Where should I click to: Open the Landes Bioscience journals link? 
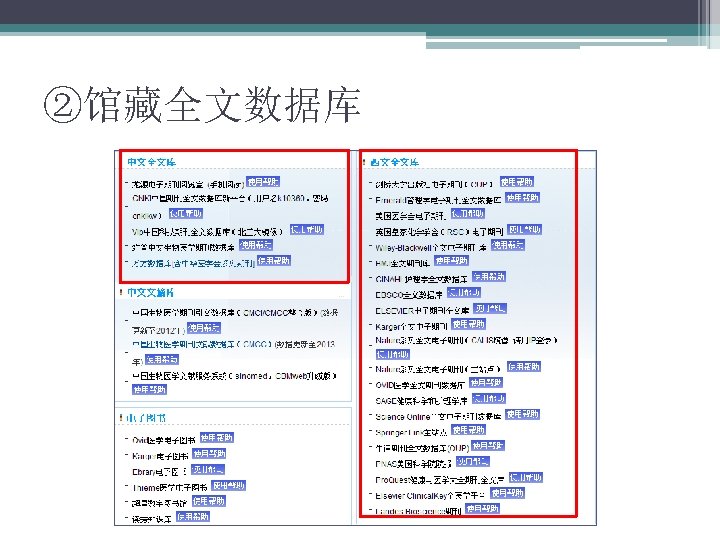418,511
